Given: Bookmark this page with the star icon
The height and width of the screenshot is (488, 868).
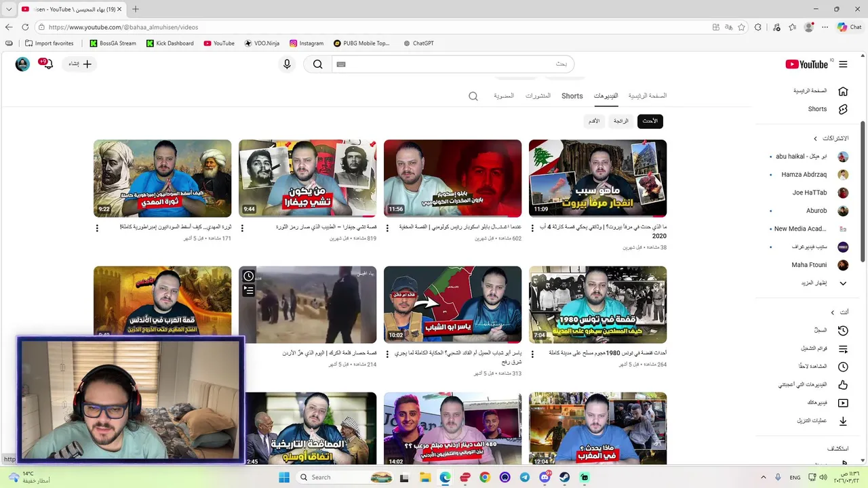Looking at the screenshot, I should coord(741,27).
